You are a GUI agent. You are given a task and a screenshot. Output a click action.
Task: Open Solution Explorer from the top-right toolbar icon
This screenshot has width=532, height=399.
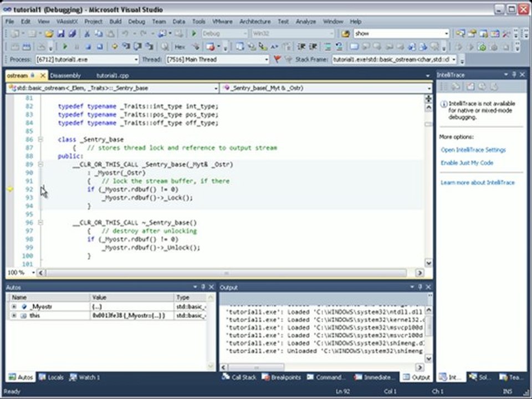[x=461, y=34]
